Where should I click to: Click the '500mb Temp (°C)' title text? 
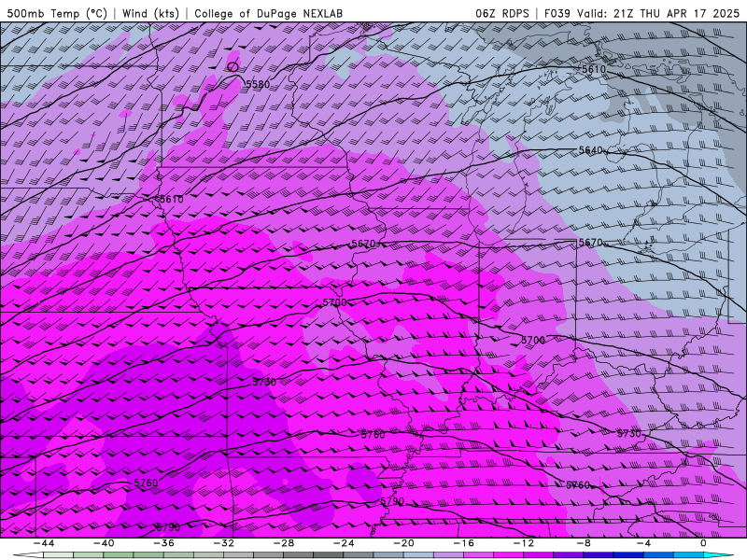[57, 13]
